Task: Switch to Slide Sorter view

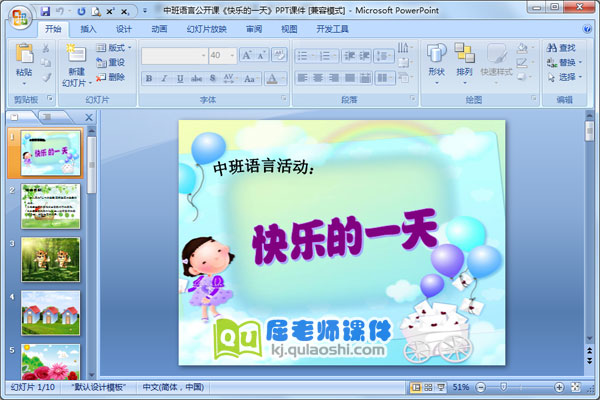Action: (x=428, y=387)
